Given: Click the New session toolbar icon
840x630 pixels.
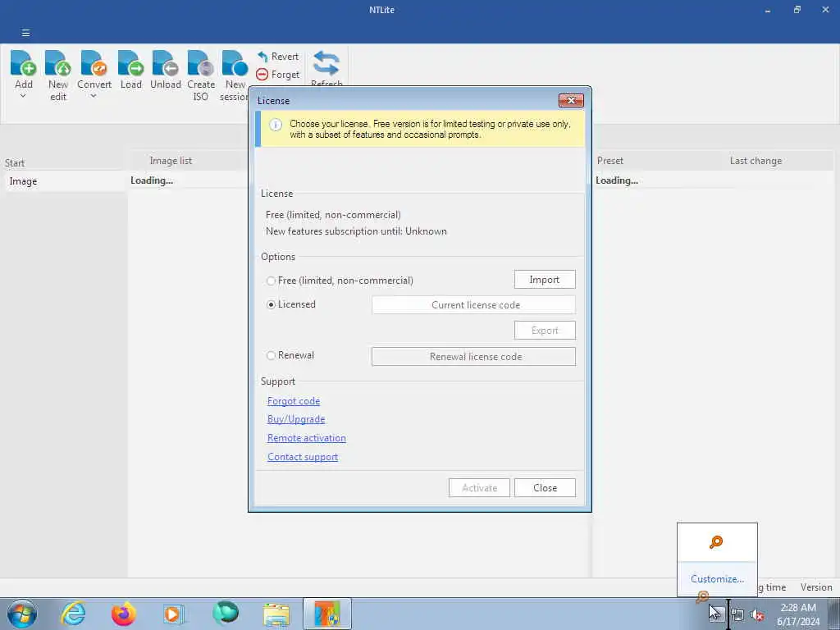Looking at the screenshot, I should tap(235, 63).
